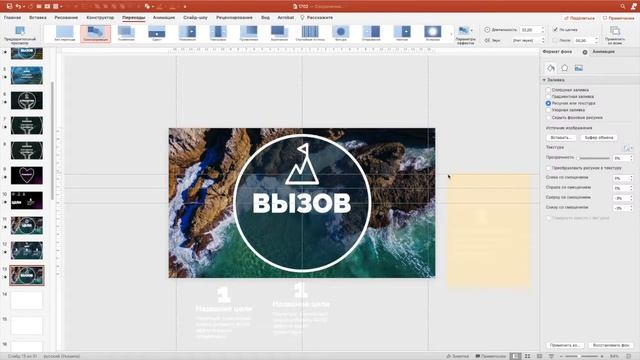Select slide 9 thumbnail with the heart
The height and width of the screenshot is (360, 640).
click(27, 176)
